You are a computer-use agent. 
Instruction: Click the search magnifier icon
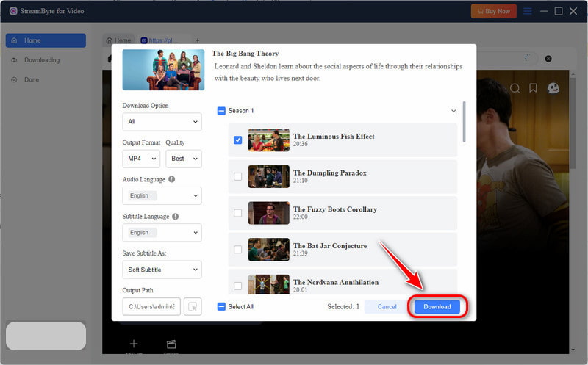point(515,88)
